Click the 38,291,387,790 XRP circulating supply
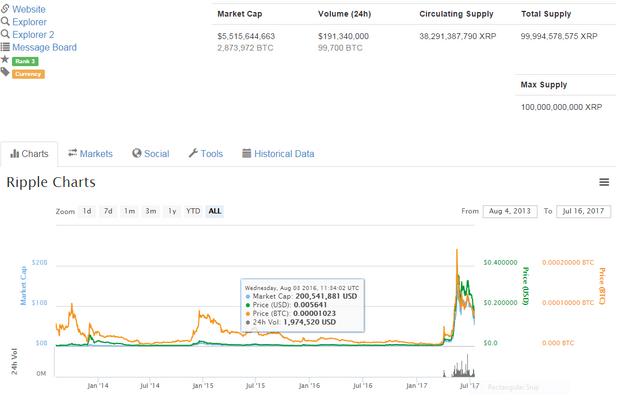The height and width of the screenshot is (405, 640). pyautogui.click(x=458, y=36)
